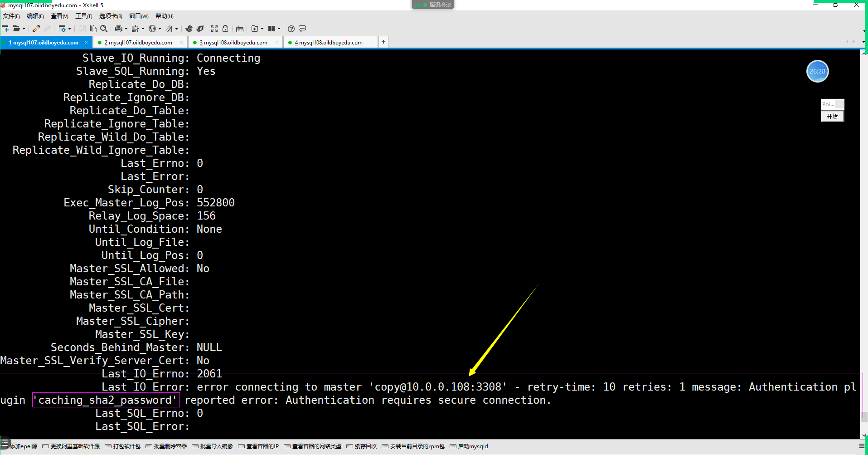
Task: Click the 26:28 blue timer bubble
Action: coord(817,71)
